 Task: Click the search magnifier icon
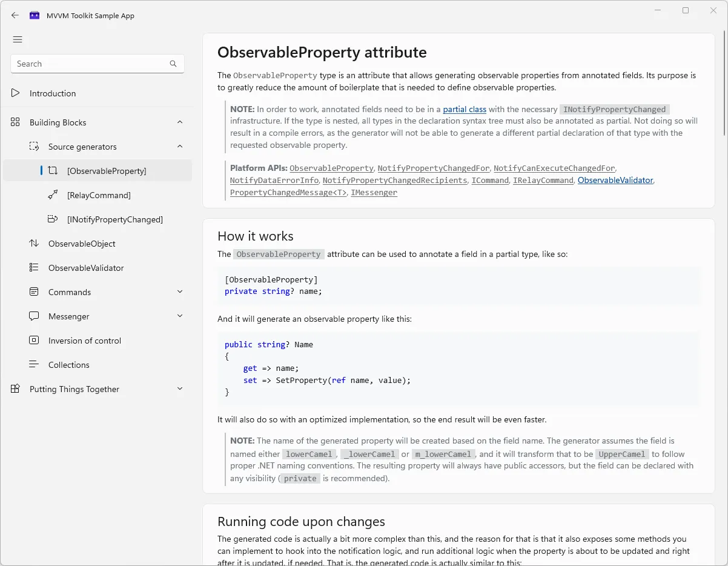pyautogui.click(x=173, y=64)
